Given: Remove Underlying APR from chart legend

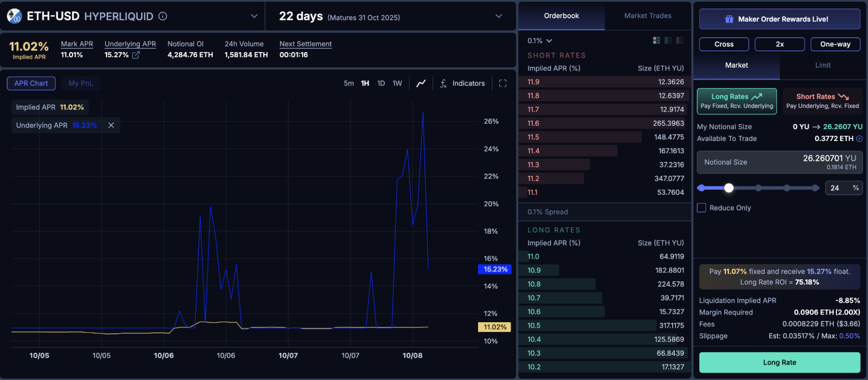Looking at the screenshot, I should coord(111,125).
